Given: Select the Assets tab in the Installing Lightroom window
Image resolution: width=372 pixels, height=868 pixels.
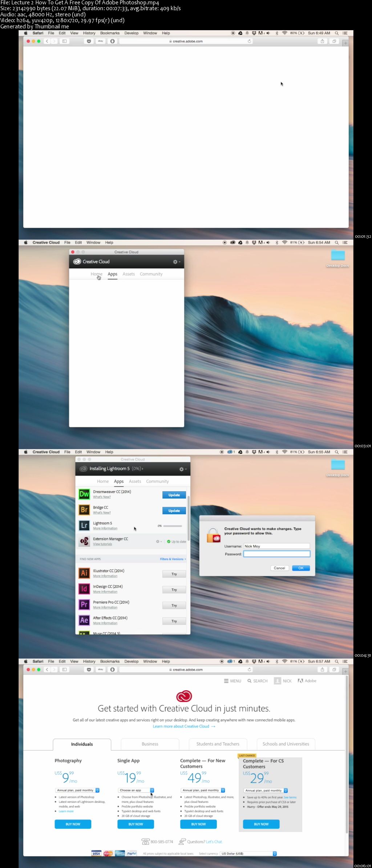Looking at the screenshot, I should click(x=135, y=481).
